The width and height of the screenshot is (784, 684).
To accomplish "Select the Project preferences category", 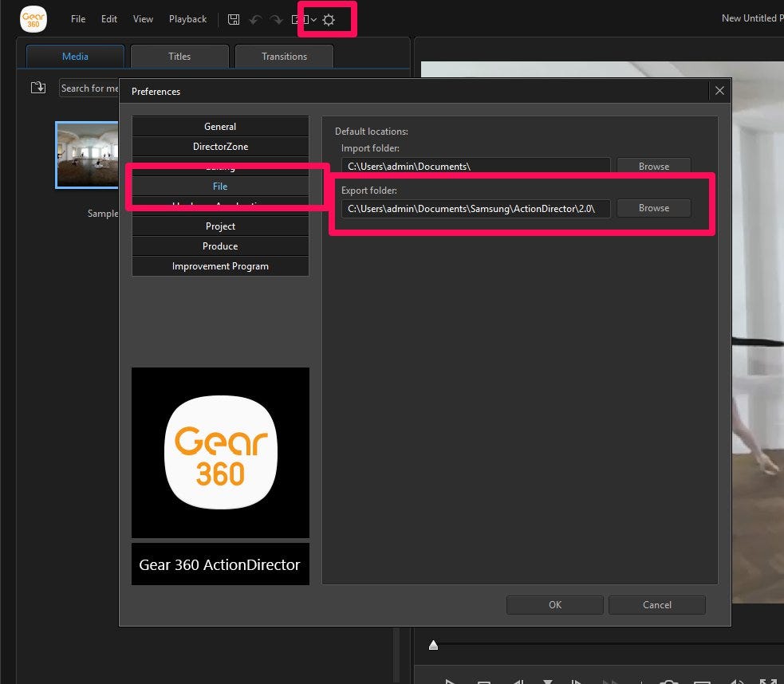I will point(220,226).
